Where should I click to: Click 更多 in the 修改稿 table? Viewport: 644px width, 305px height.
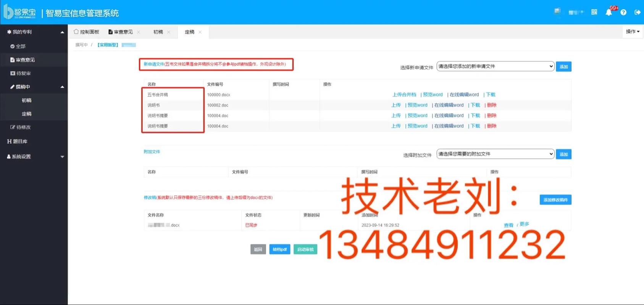524,224
